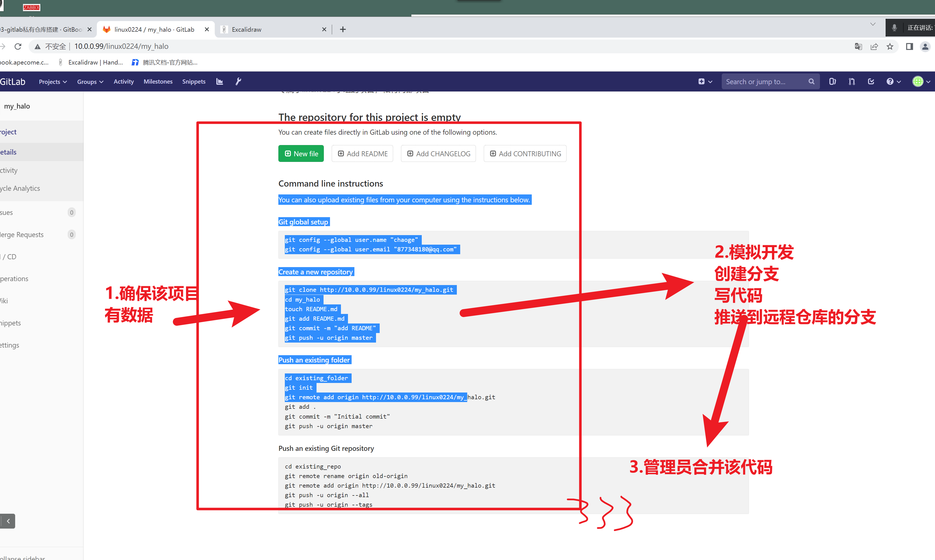Viewport: 935px width, 560px height.
Task: Click the Google Translate icon in address bar
Action: (858, 46)
